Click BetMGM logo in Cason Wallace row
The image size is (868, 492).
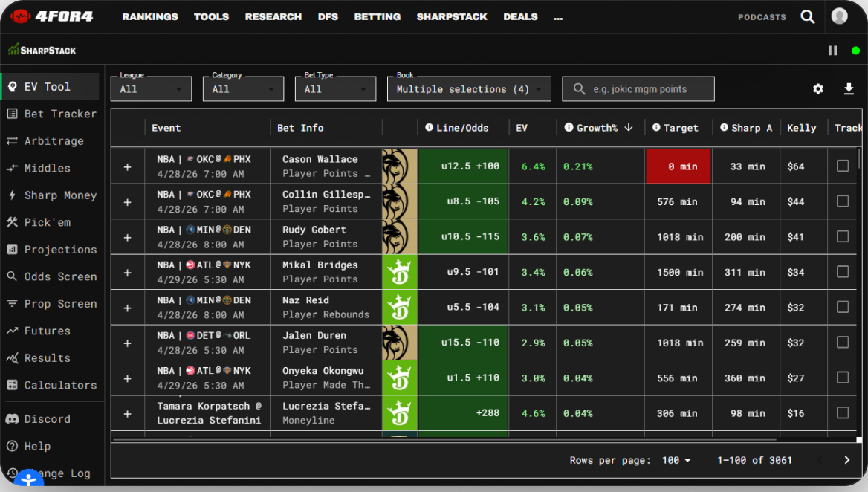(399, 166)
